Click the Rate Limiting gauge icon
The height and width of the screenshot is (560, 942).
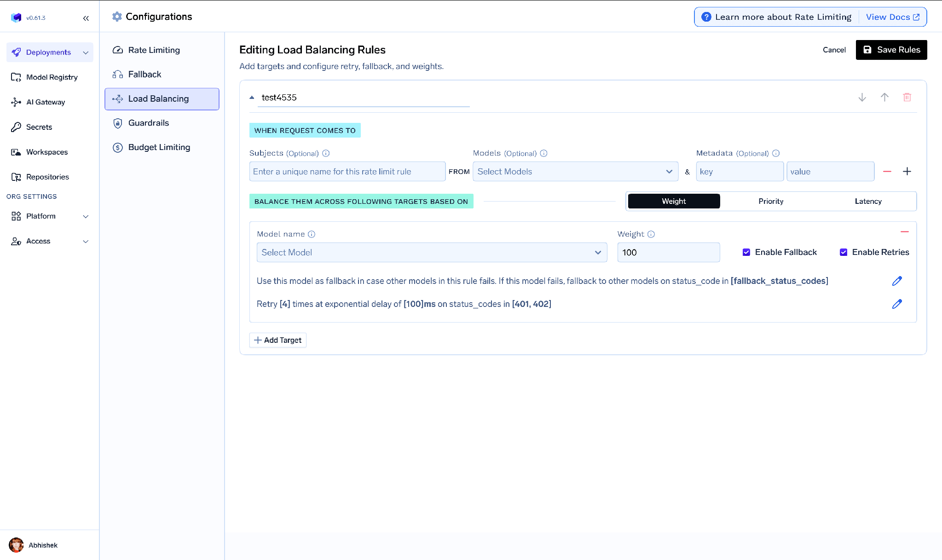pos(118,50)
